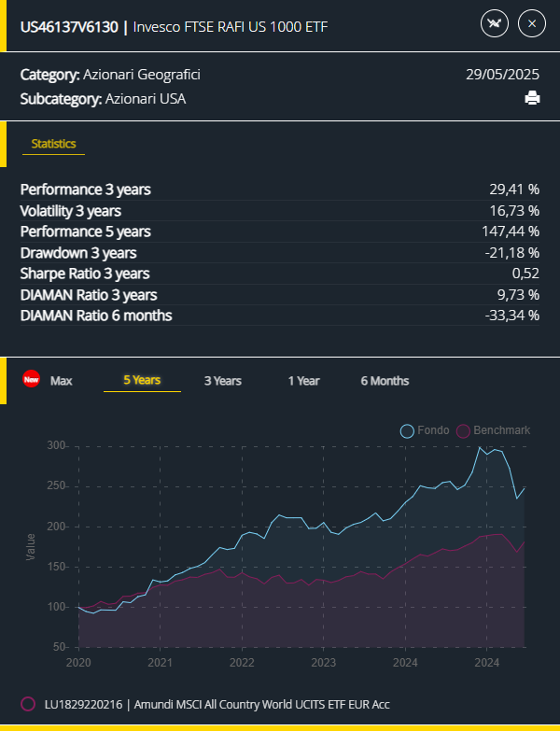Click the Benchmark legend circle marker
The image size is (560, 731).
coord(464,430)
